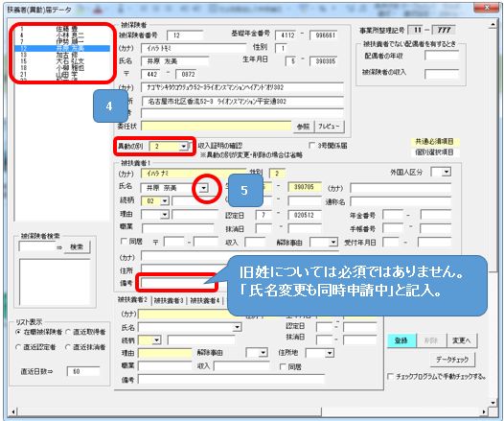The image size is (504, 421).
Task: Check the 3号関係届 checkbox
Action: point(311,146)
